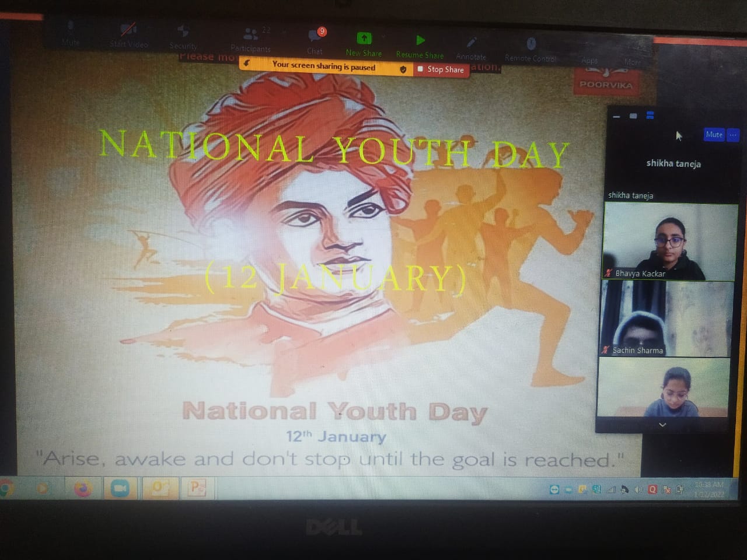Open the Security shield menu

(183, 32)
